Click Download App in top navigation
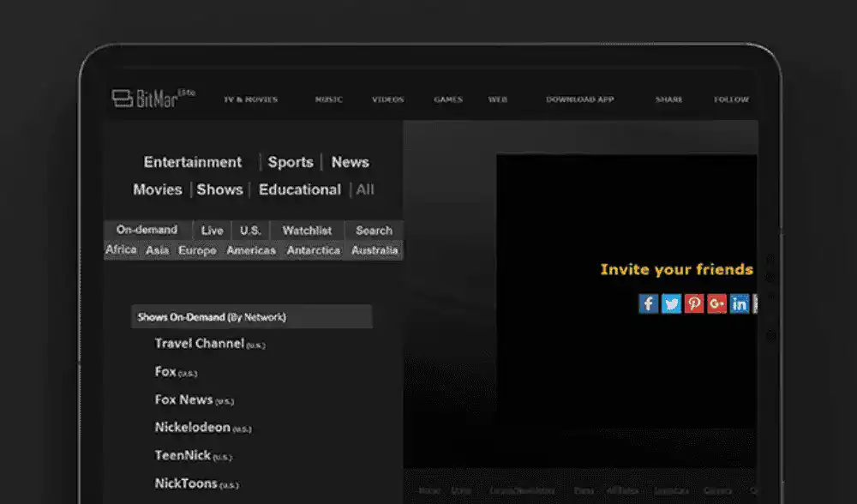The image size is (857, 504). pos(579,99)
